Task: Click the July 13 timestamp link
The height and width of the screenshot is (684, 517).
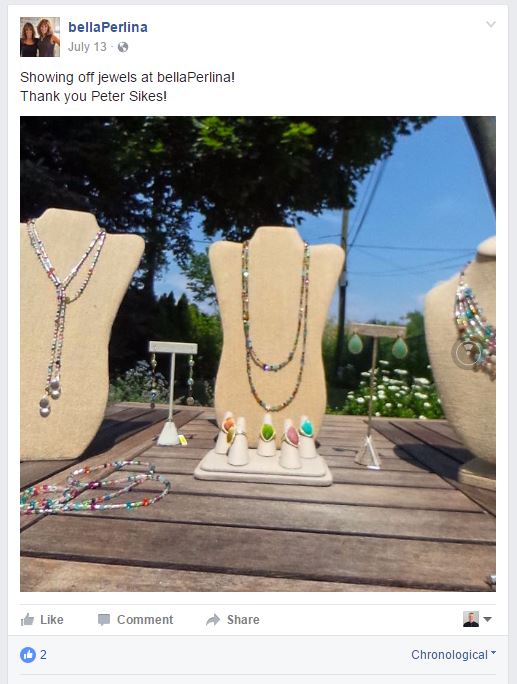Action: click(x=87, y=47)
